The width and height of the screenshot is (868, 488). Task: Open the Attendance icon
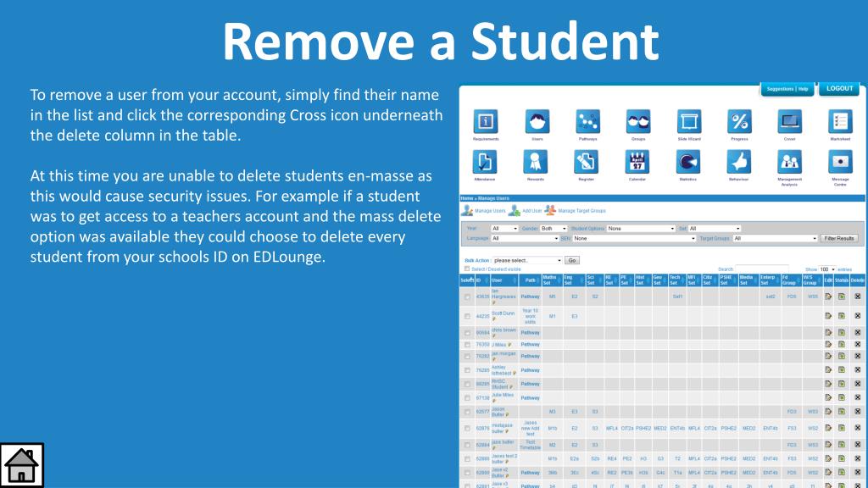484,162
